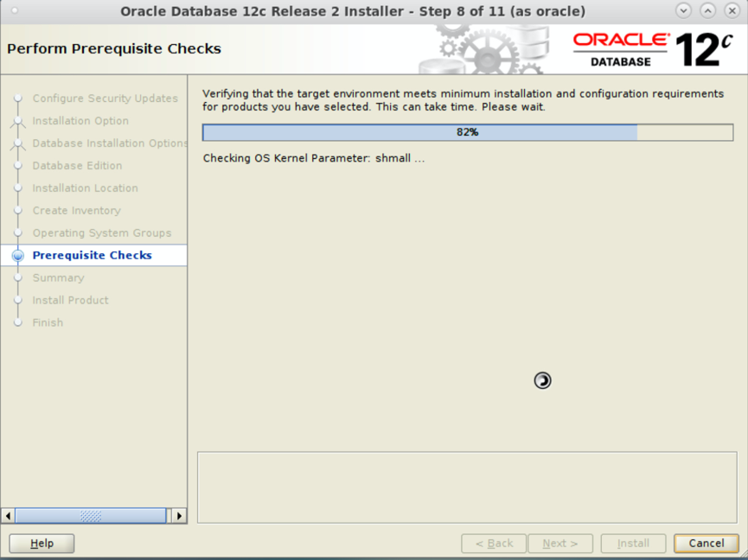Cancel the prerequisite checks
Image resolution: width=748 pixels, height=560 pixels.
706,543
